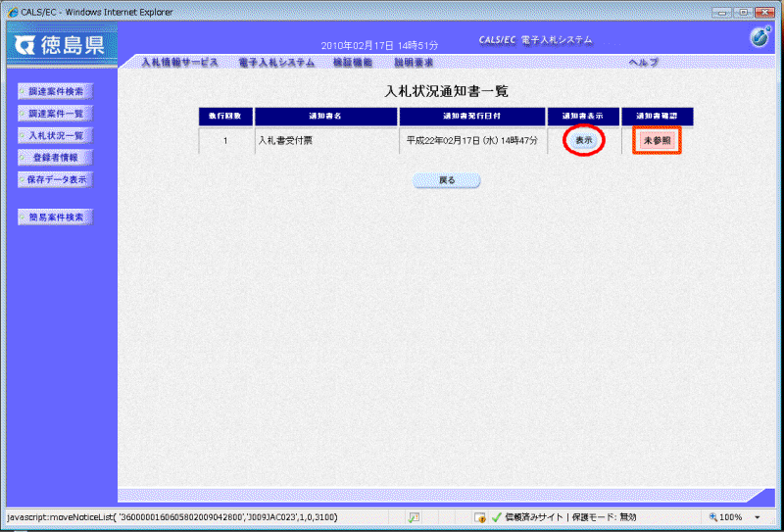Click 簡易案件検索 in sidebar
The image size is (784, 532).
coord(56,217)
